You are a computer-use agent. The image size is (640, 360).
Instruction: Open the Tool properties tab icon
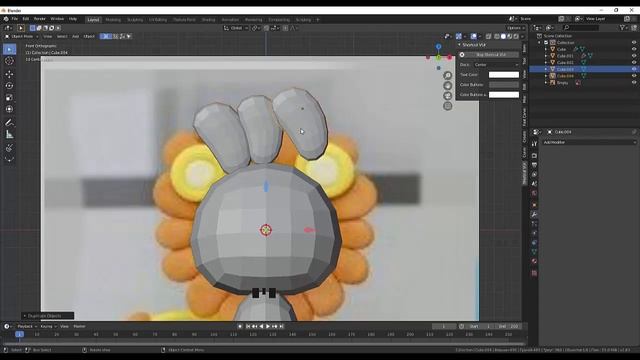[534, 144]
